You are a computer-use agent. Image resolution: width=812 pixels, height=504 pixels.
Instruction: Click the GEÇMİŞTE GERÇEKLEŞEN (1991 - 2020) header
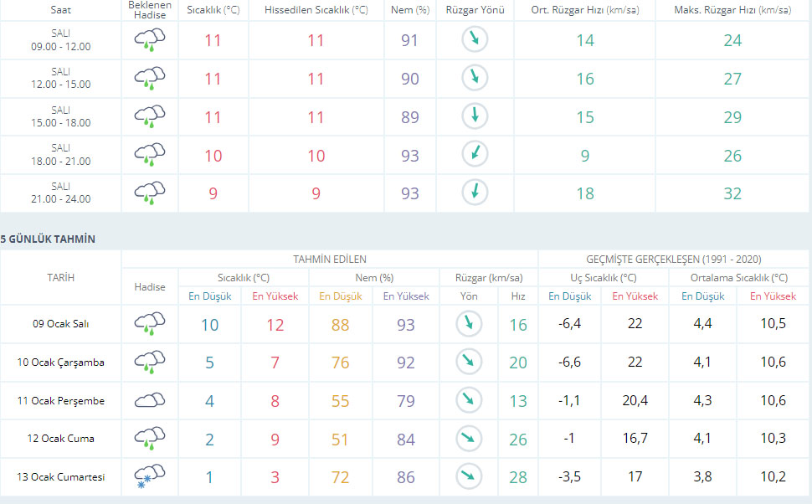click(x=674, y=260)
